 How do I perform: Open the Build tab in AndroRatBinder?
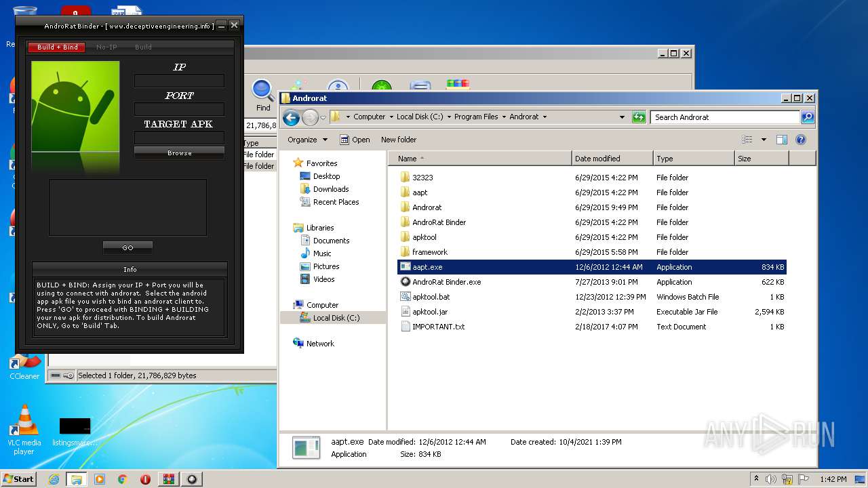click(x=143, y=47)
